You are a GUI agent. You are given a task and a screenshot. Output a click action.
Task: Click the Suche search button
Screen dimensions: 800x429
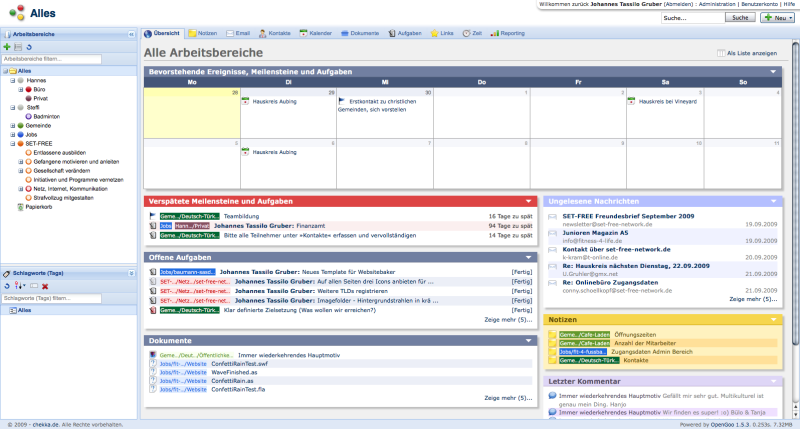pyautogui.click(x=741, y=18)
